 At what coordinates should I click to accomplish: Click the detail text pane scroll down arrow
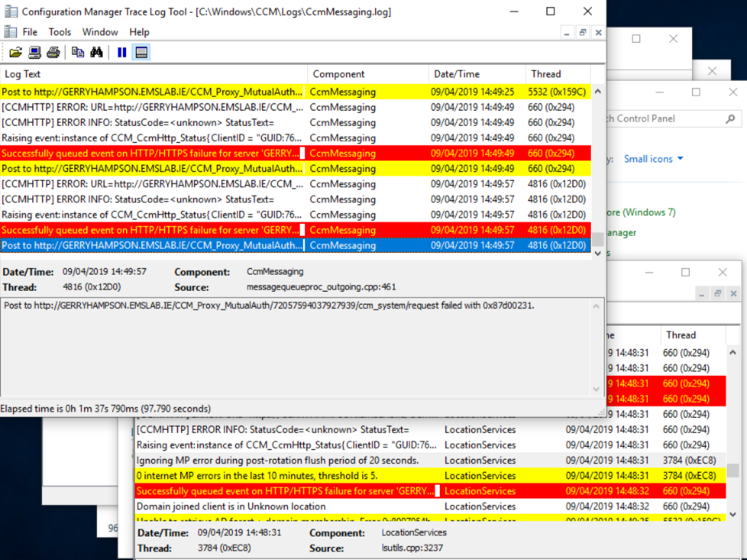597,389
